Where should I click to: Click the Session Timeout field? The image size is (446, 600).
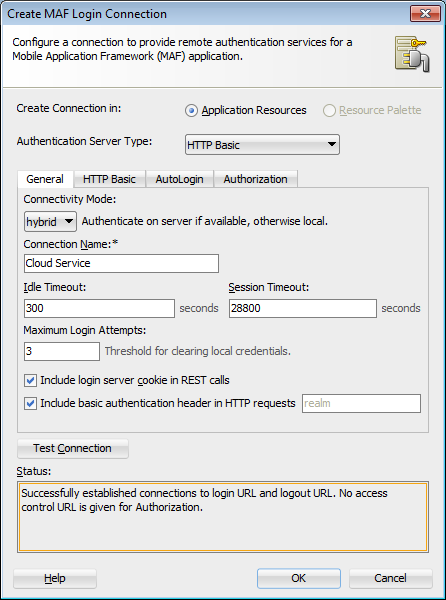(303, 308)
